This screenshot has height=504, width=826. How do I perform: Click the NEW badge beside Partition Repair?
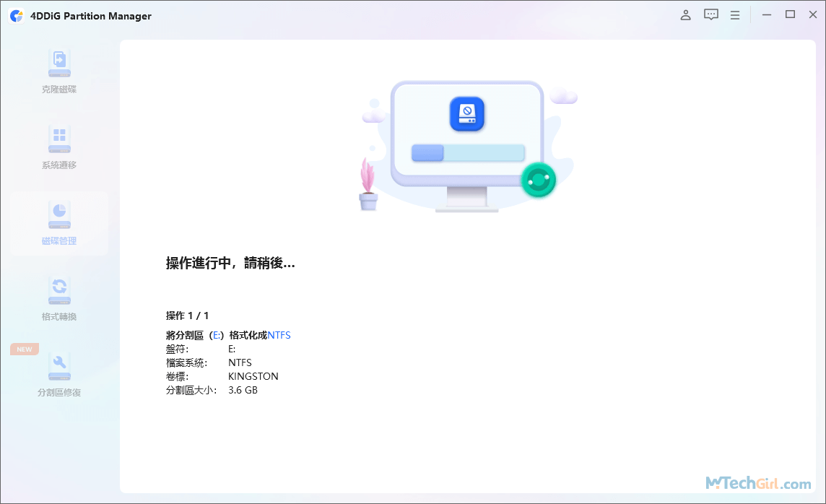coord(24,349)
